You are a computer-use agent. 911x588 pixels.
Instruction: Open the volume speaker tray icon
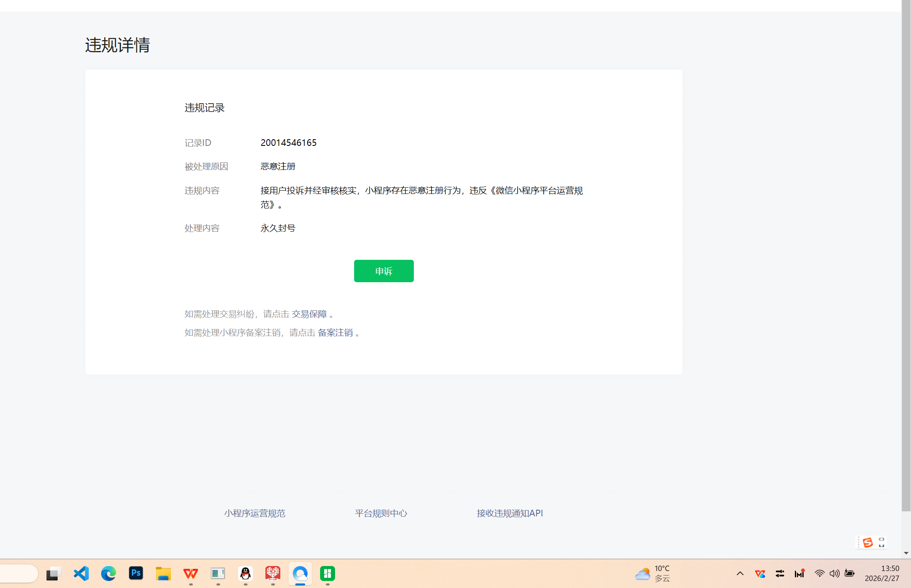point(834,573)
